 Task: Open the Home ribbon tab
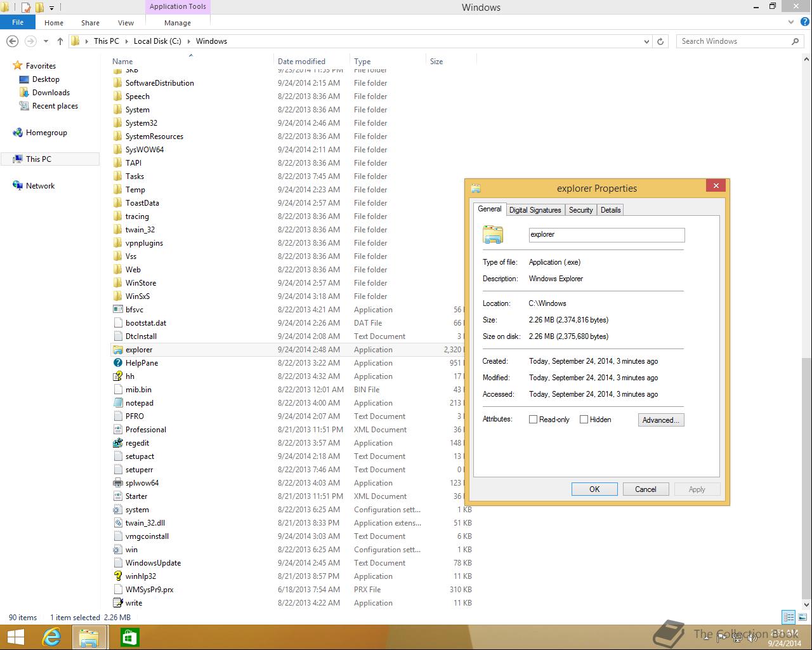pos(54,23)
